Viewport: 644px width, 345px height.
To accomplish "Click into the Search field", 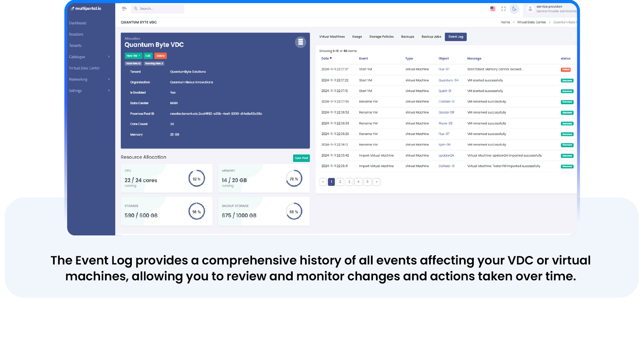I will 159,9.
